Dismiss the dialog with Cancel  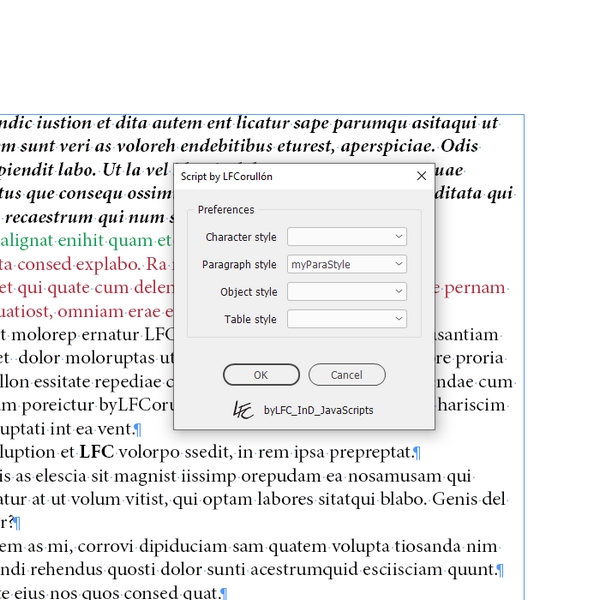(347, 375)
